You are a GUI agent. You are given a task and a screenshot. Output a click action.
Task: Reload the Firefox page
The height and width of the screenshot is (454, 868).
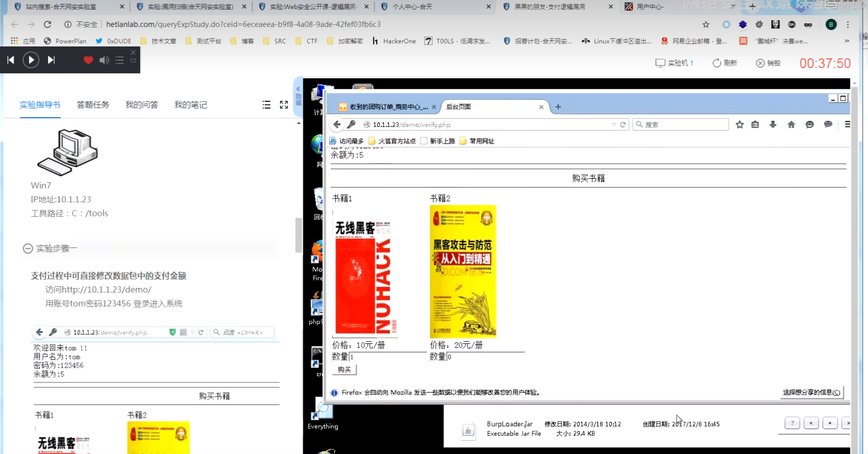623,124
